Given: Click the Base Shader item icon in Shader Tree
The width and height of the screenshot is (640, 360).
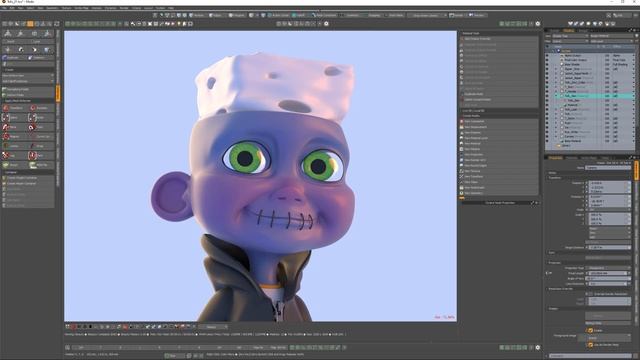Looking at the screenshot, I should point(562,64).
